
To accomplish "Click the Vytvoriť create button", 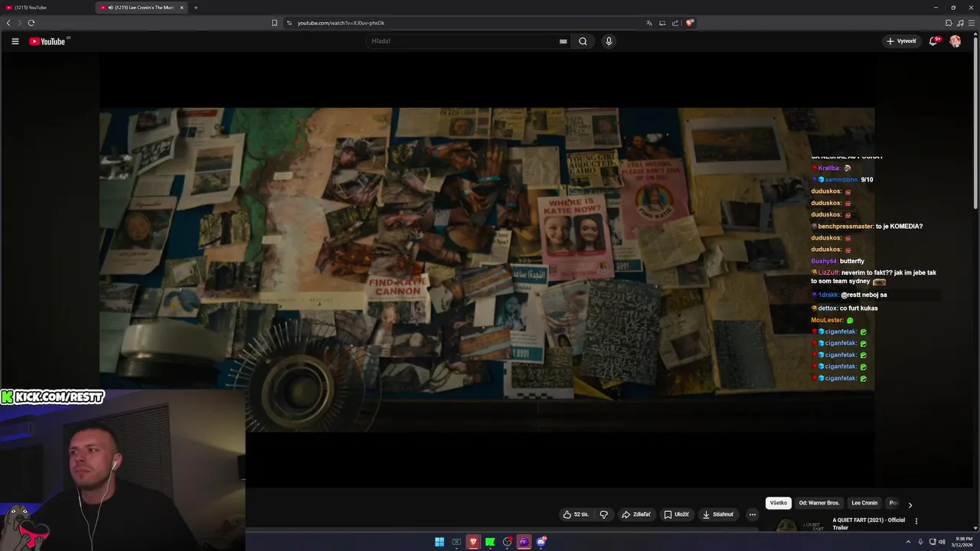I will tap(901, 41).
